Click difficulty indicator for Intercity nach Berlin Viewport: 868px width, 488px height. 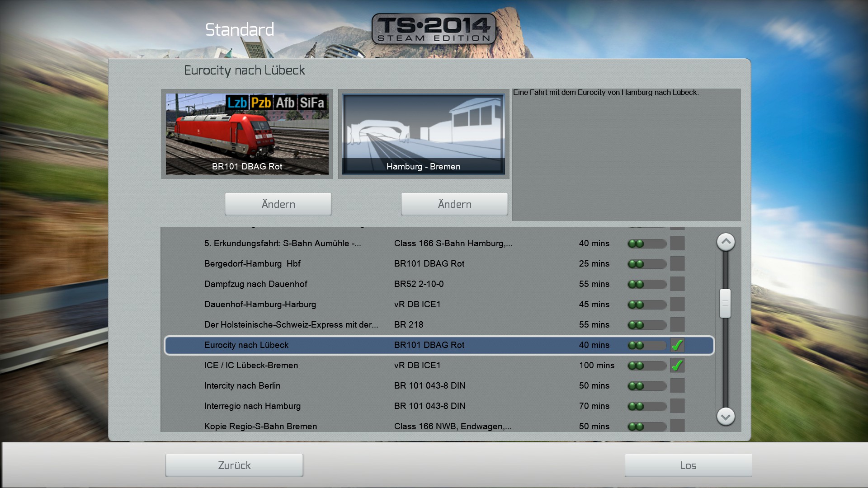tap(646, 386)
